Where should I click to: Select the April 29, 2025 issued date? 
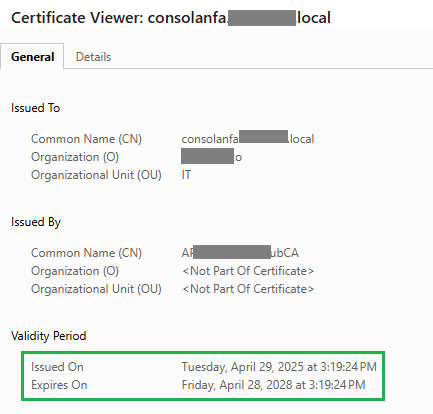(279, 367)
